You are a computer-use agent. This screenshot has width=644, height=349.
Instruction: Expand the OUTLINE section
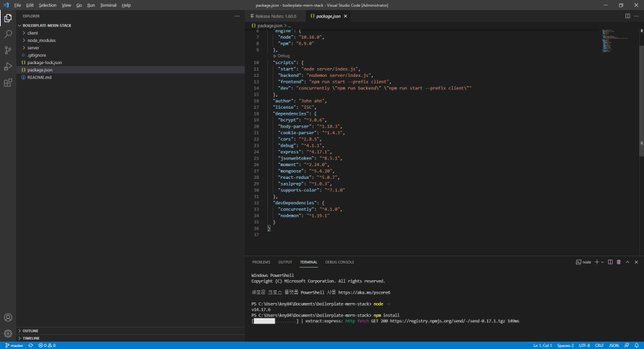coord(131,331)
